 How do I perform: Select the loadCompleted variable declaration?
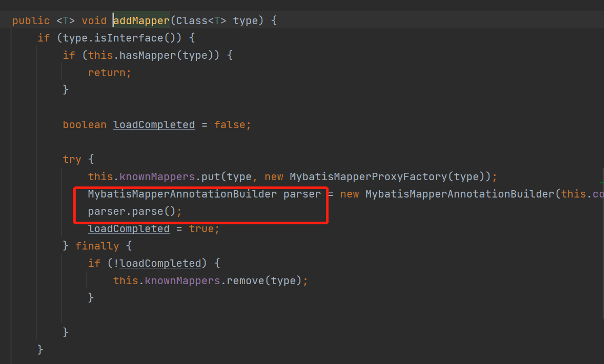[153, 124]
